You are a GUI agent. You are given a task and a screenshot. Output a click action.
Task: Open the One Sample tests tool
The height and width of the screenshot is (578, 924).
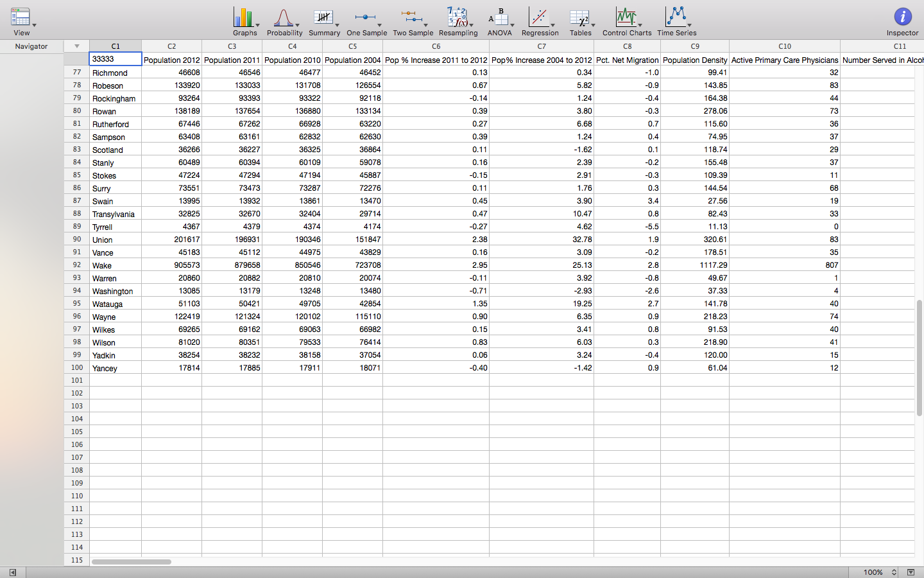[366, 21]
